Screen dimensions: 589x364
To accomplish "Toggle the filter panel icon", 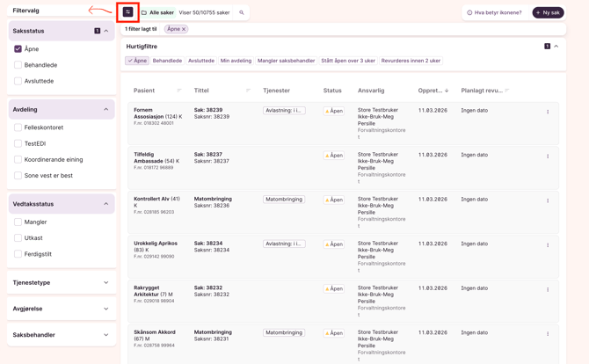I will (x=127, y=12).
